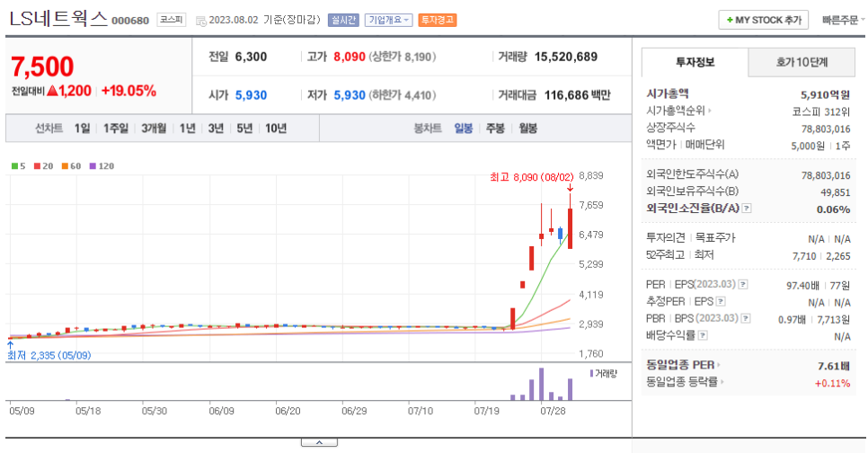Click the 거래량 value 15,520,689
The image size is (868, 453).
coord(566,57)
